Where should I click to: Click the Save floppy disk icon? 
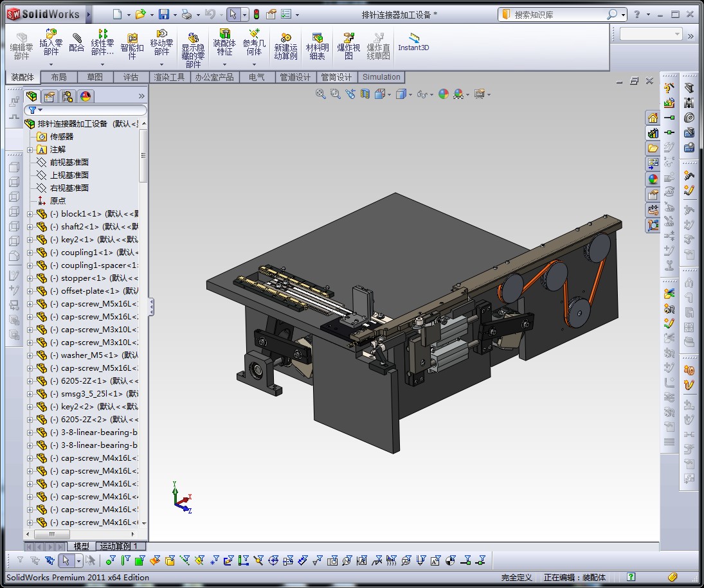[164, 14]
